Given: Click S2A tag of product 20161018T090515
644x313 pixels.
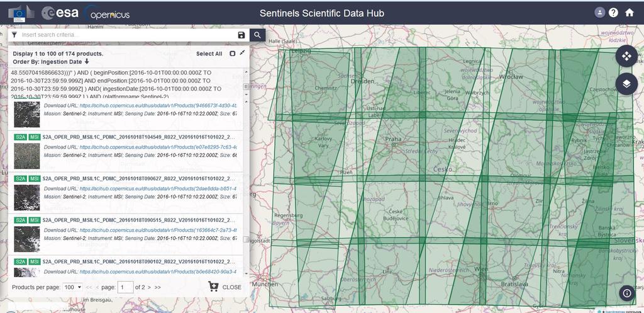Looking at the screenshot, I should pyautogui.click(x=20, y=220).
